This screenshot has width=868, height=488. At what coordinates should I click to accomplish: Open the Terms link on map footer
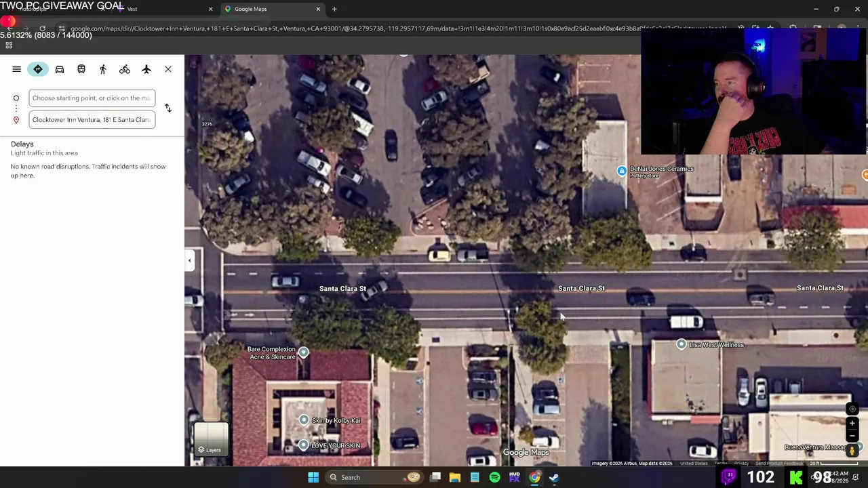[x=720, y=464]
